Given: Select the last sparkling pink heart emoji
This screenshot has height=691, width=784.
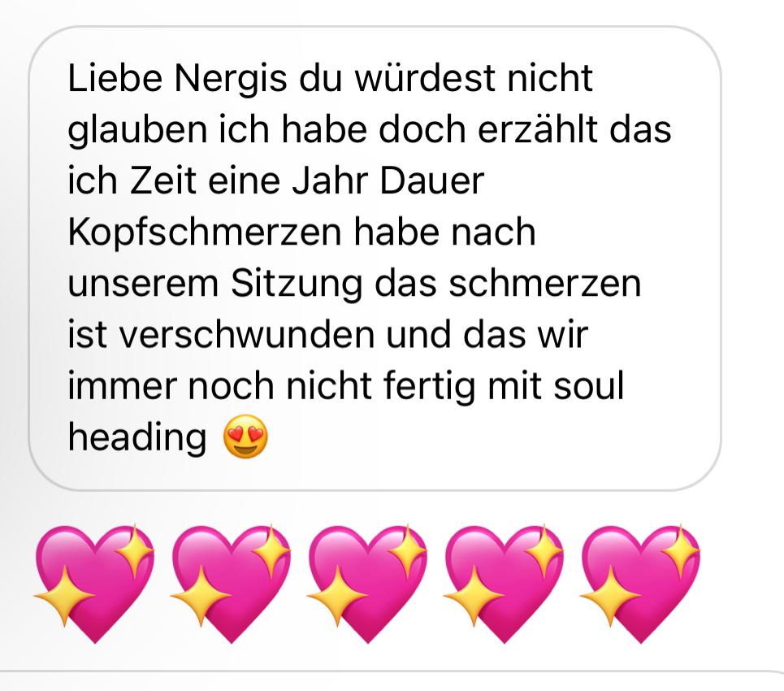Looking at the screenshot, I should point(640,584).
